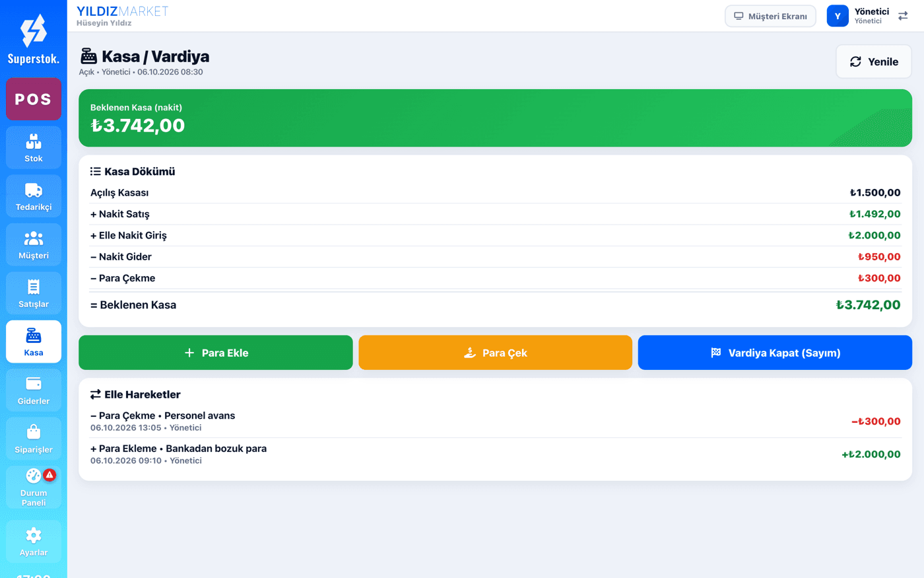Viewport: 924px width, 578px height.
Task: Open Durum Paneli dashboard
Action: [x=34, y=488]
